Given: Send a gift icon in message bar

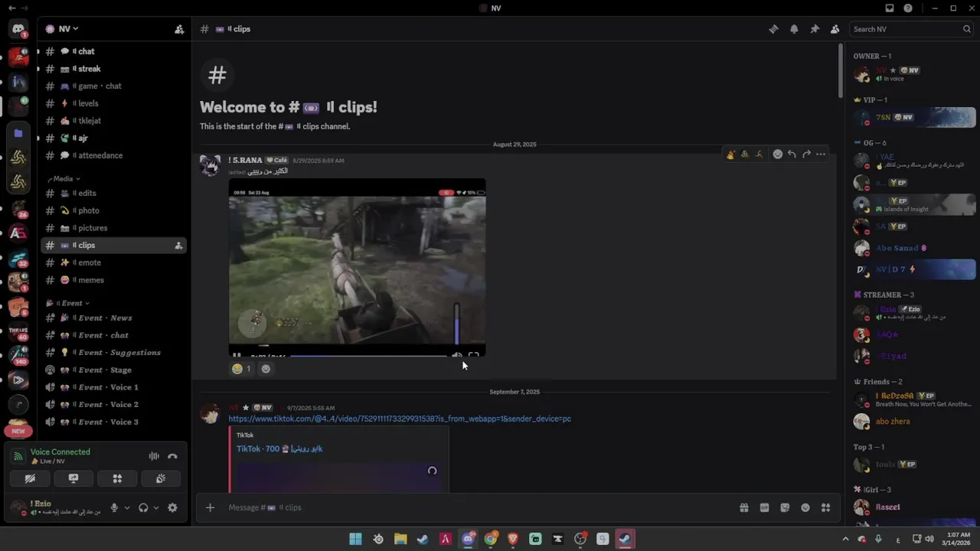Looking at the screenshot, I should (743, 507).
